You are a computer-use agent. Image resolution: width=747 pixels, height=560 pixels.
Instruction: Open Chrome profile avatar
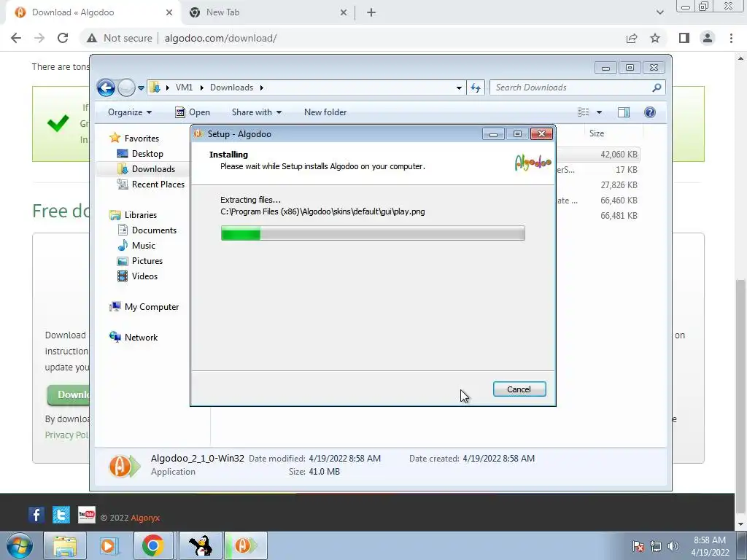tap(708, 38)
